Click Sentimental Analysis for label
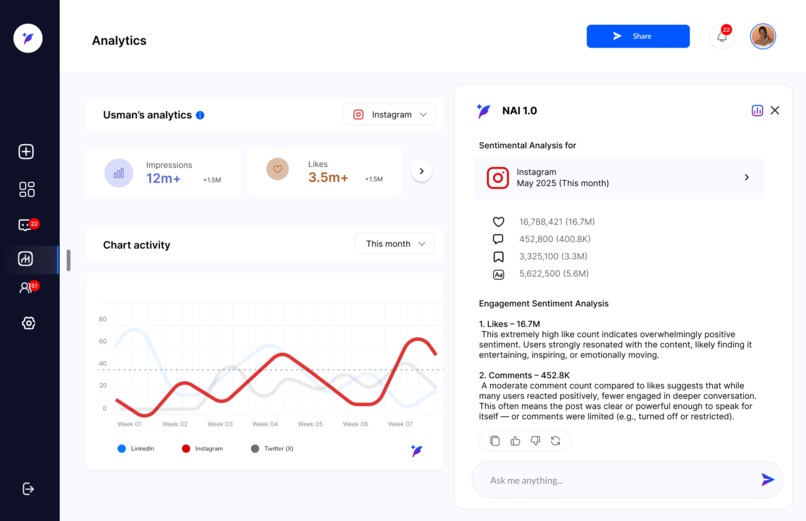806x521 pixels. click(527, 145)
